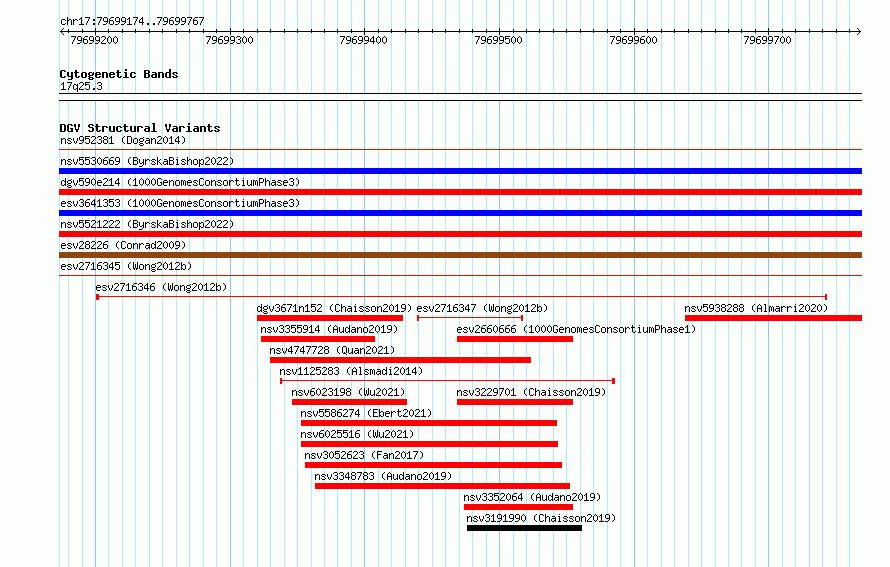
Task: Open dgv3671n152 (Chaisson2019) variant label
Action: click(334, 308)
